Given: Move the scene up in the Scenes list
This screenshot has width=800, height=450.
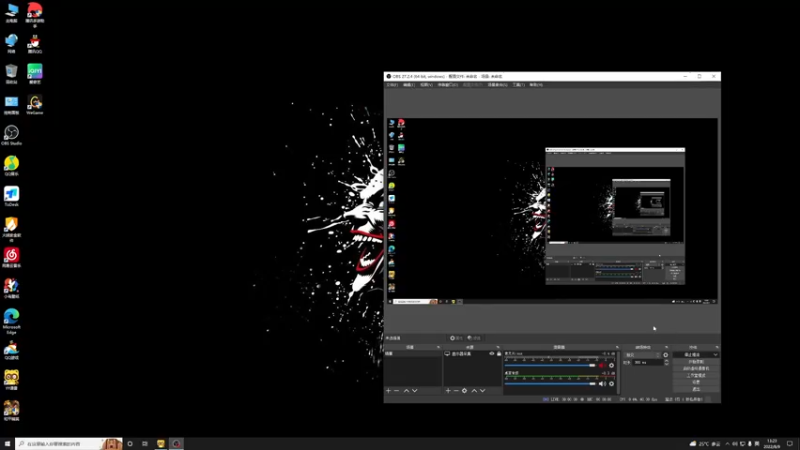Looking at the screenshot, I should [x=406, y=391].
